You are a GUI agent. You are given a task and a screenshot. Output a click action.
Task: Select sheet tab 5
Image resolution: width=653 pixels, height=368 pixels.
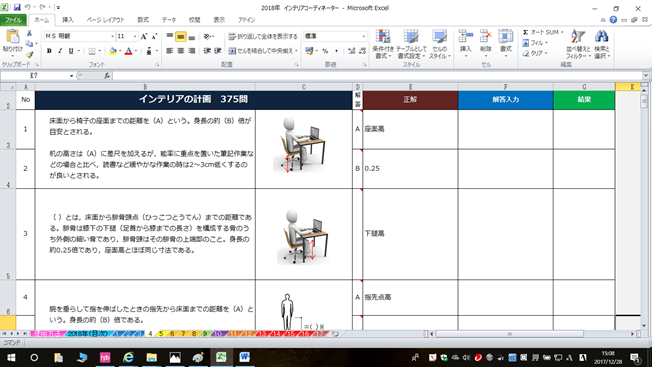[161, 334]
